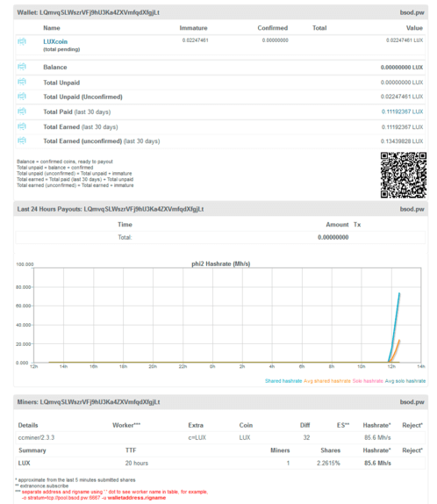Select the ccminer/2.3.3 miner row
The width and height of the screenshot is (437, 504).
coord(220,437)
